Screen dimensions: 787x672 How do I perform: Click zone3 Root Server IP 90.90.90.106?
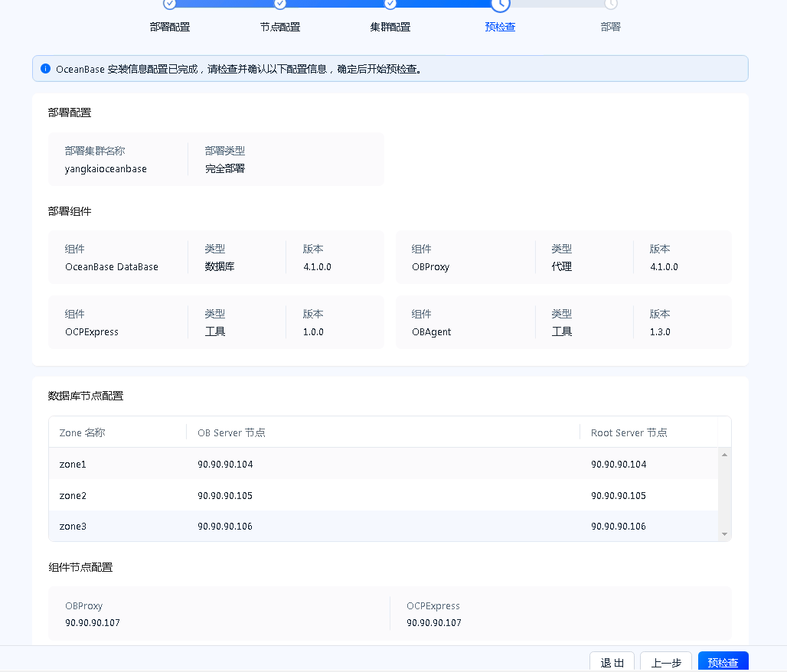click(619, 527)
